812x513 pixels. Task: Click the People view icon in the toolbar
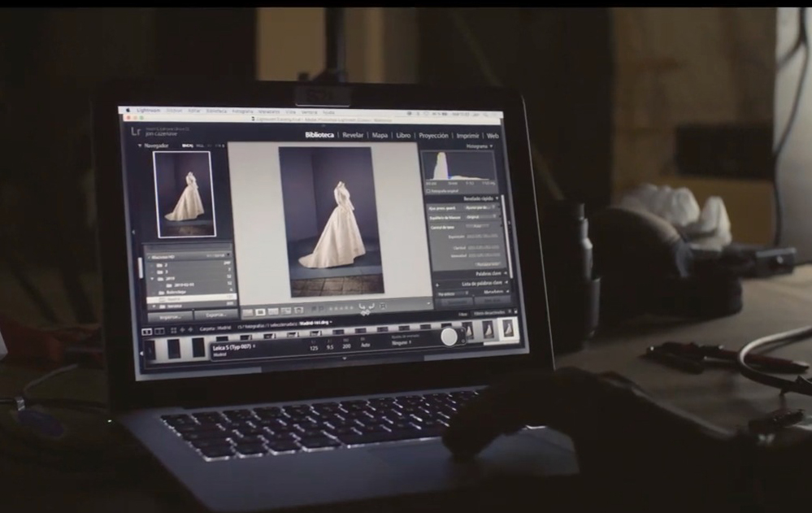coord(298,311)
